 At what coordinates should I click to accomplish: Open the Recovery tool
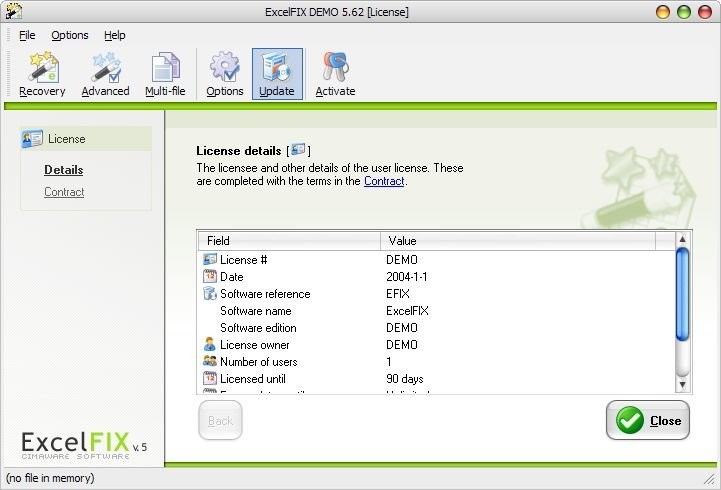coord(42,74)
